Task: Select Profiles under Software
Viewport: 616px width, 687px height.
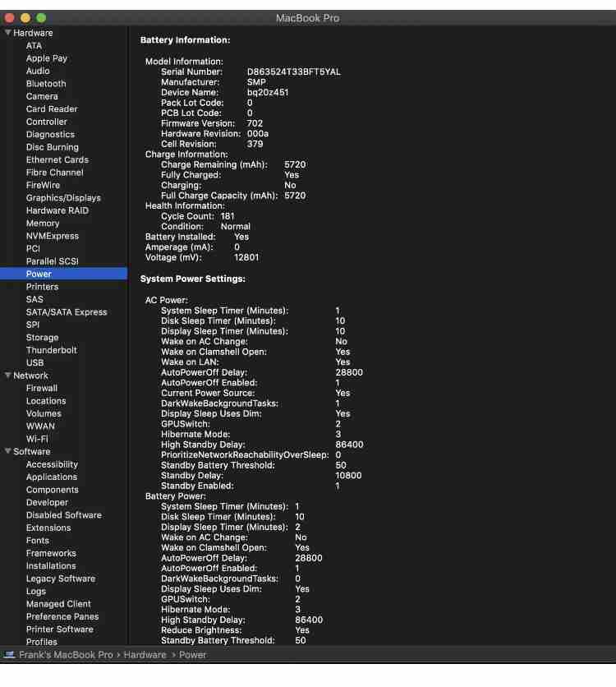Action: pyautogui.click(x=42, y=642)
